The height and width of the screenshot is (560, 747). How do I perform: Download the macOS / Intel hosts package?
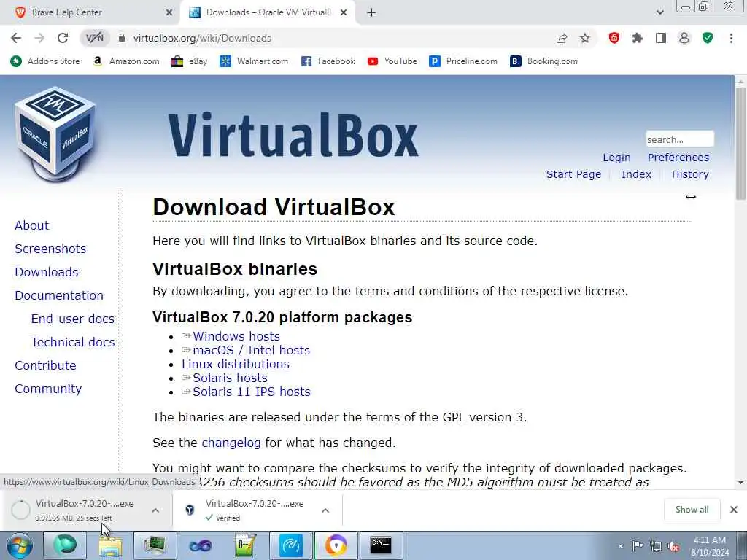pos(251,350)
